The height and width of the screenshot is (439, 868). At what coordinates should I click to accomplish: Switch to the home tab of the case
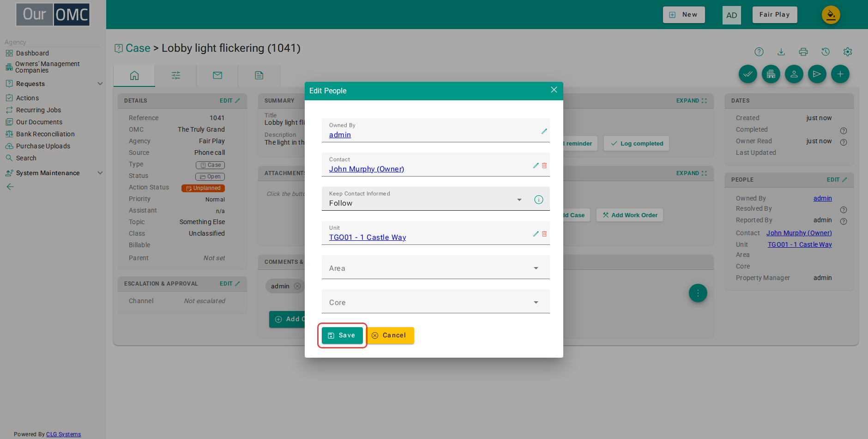134,75
